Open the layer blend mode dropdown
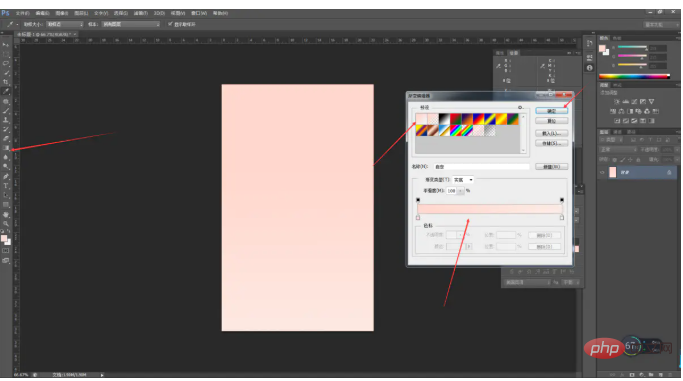683x381 pixels. point(619,149)
